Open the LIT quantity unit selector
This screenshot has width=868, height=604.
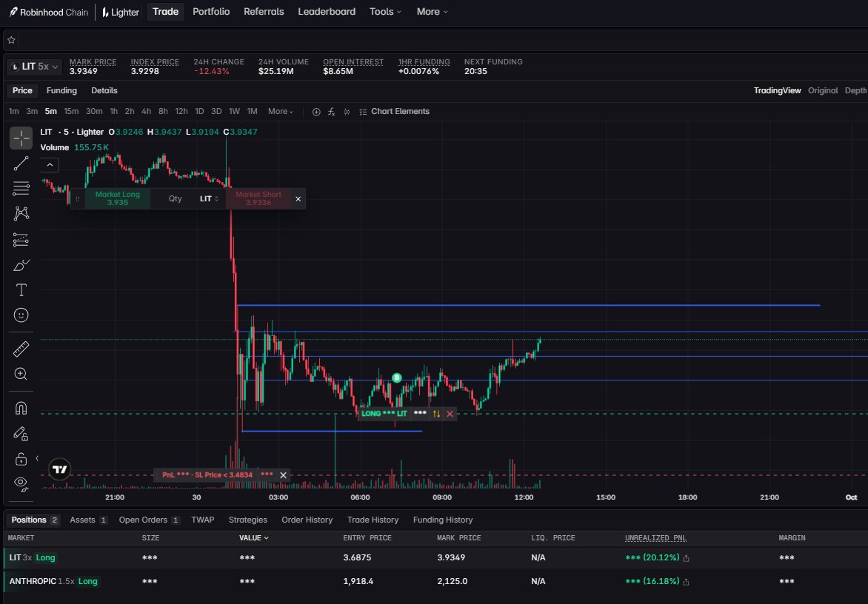click(x=210, y=199)
